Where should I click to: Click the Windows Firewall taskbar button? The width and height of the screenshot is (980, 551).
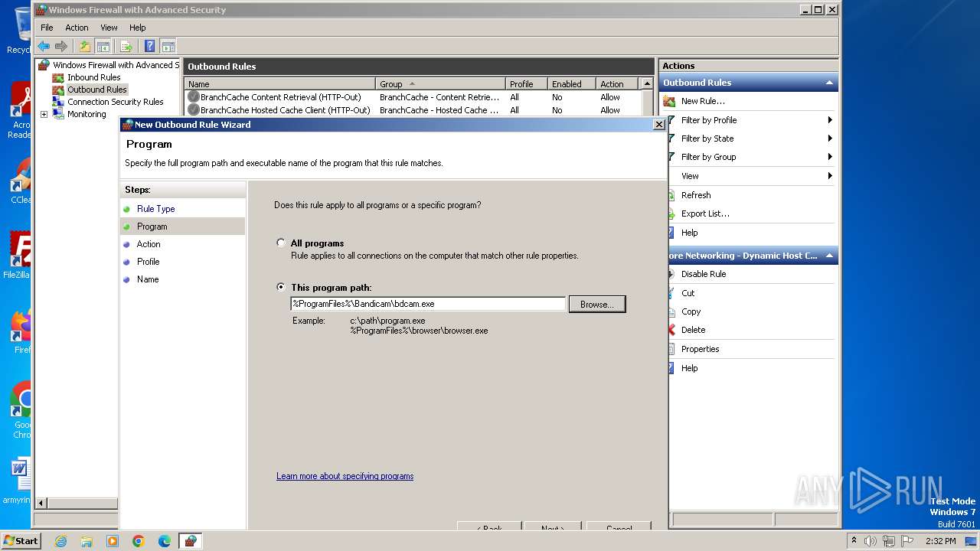(x=191, y=541)
